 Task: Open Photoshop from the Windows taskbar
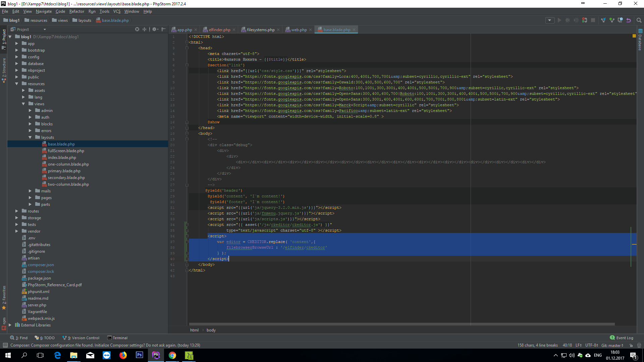pyautogui.click(x=140, y=355)
